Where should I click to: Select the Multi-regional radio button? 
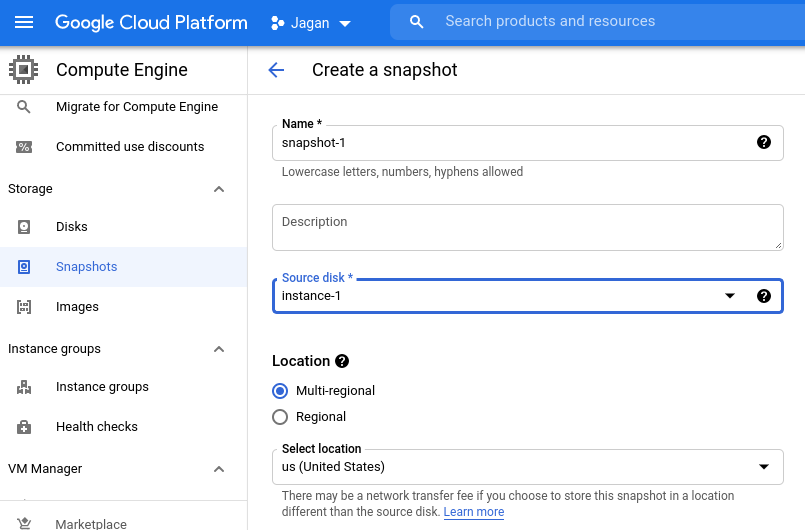[x=280, y=391]
